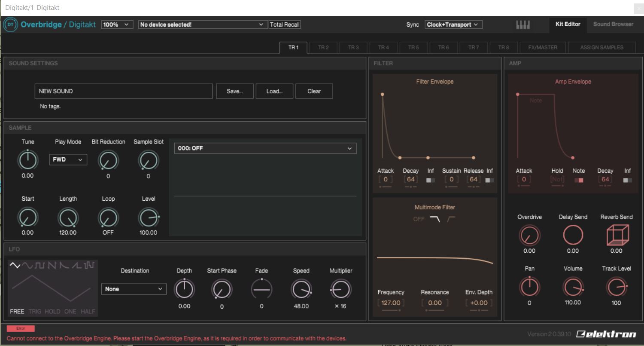The width and height of the screenshot is (644, 346).
Task: Choose the sawtooth LFO waveform
Action: (52, 266)
